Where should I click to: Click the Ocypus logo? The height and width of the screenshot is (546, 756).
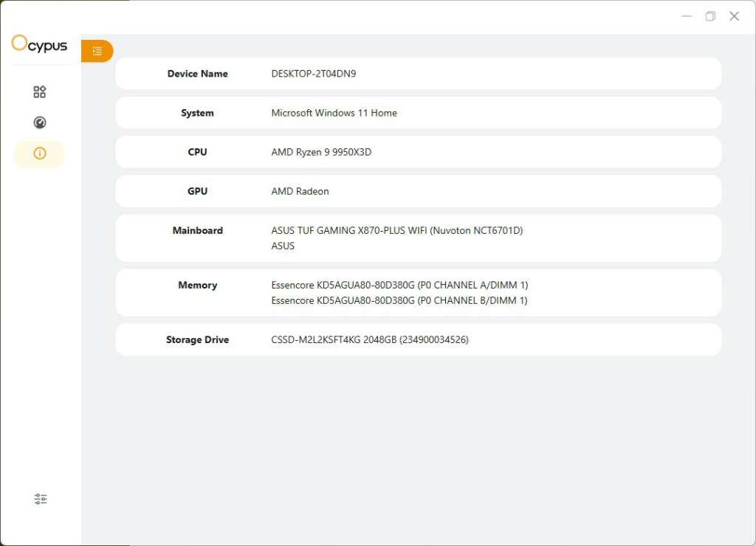pyautogui.click(x=40, y=44)
